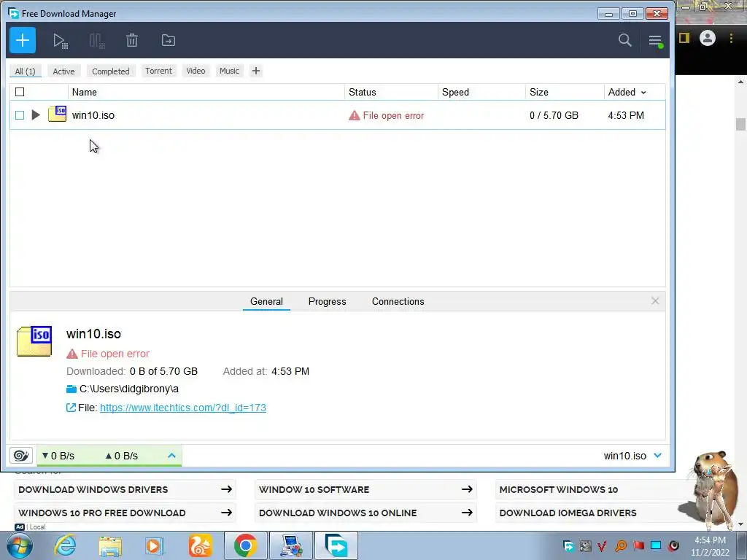Open Chrome three-dot menu in browser window

pyautogui.click(x=731, y=38)
